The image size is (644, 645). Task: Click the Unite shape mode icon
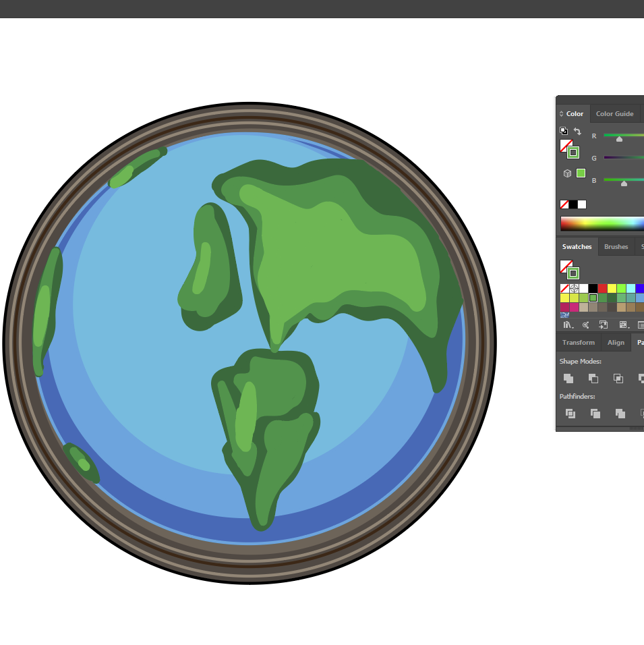(x=568, y=378)
